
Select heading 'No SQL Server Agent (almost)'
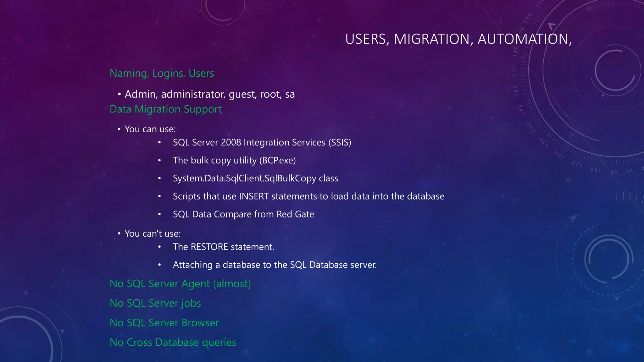pyautogui.click(x=180, y=284)
